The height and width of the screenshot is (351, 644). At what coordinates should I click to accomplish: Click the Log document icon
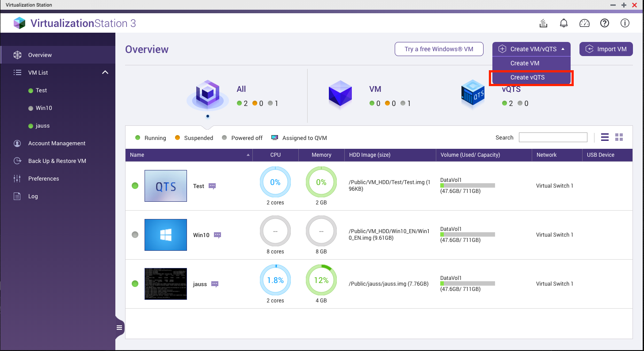pyautogui.click(x=17, y=196)
